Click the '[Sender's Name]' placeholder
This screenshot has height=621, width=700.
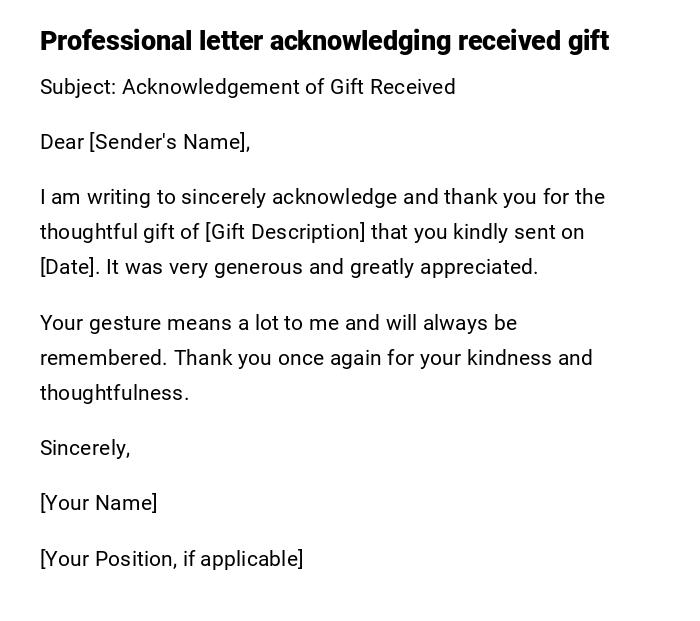click(x=169, y=142)
